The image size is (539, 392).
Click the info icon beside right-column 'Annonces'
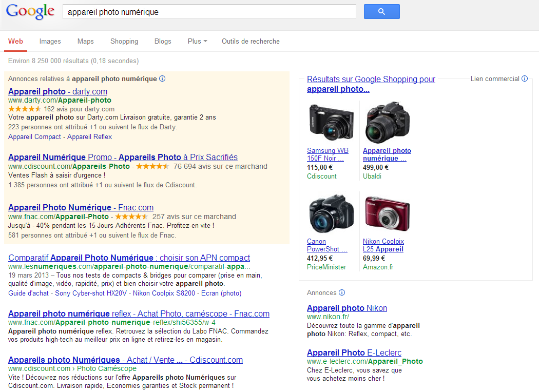[x=342, y=292]
